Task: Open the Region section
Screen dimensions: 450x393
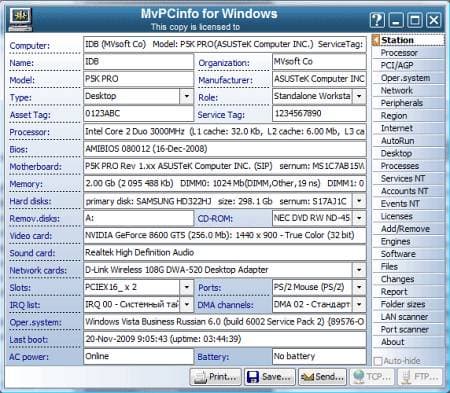Action: [409, 116]
